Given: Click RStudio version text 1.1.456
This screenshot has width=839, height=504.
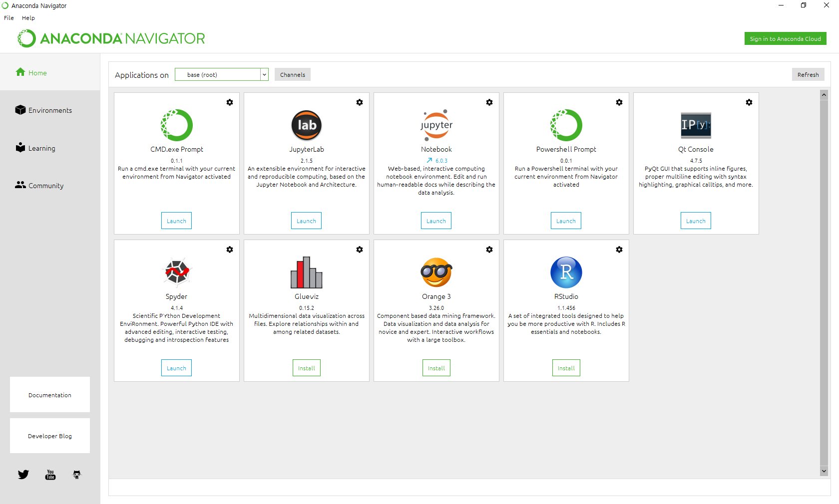Looking at the screenshot, I should click(566, 308).
